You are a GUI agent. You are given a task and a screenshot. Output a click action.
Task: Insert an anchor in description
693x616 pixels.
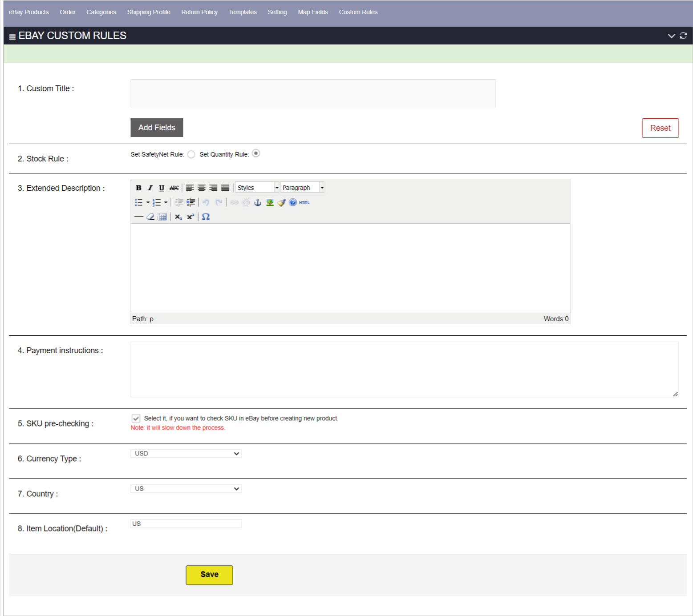point(258,202)
